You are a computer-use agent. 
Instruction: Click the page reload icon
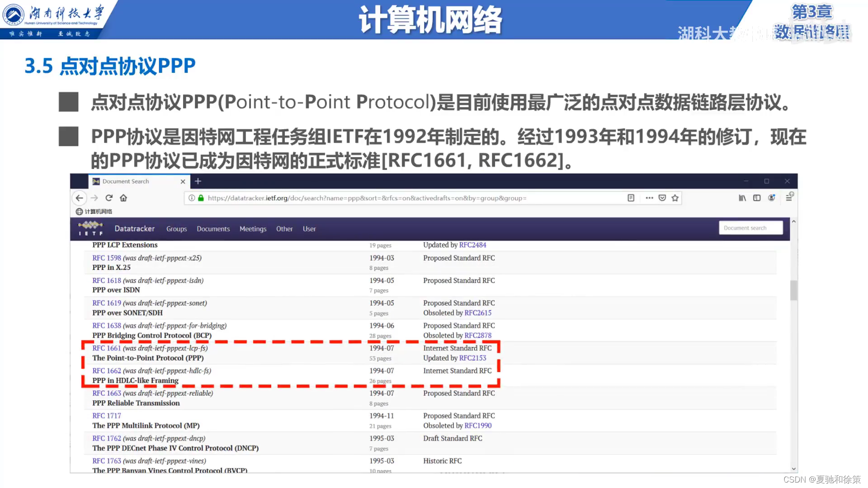point(109,198)
